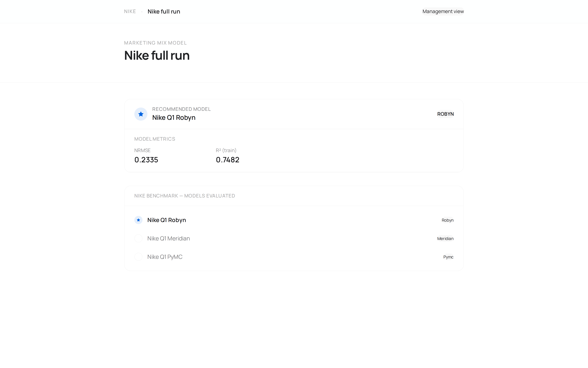Click the NRMSE value 0.2335

click(x=146, y=160)
